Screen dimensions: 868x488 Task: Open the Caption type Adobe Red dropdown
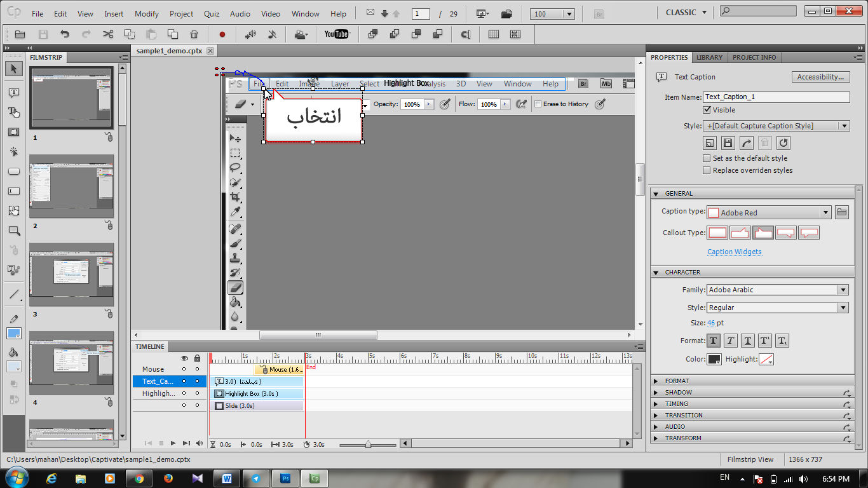coord(769,212)
